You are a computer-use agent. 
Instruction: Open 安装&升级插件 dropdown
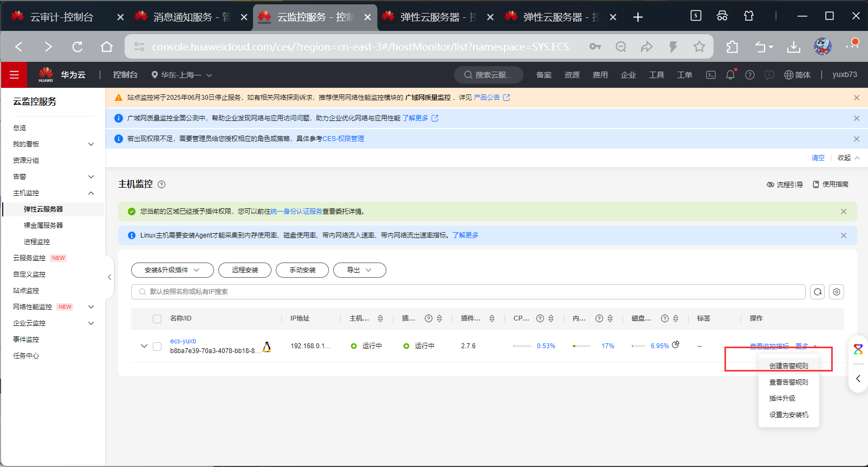pyautogui.click(x=172, y=270)
